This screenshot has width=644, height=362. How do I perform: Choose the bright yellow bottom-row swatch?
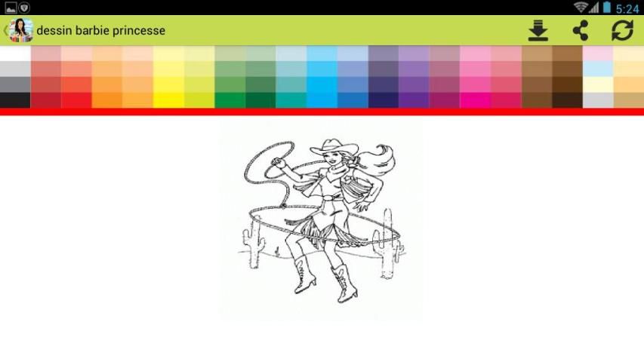click(x=168, y=100)
